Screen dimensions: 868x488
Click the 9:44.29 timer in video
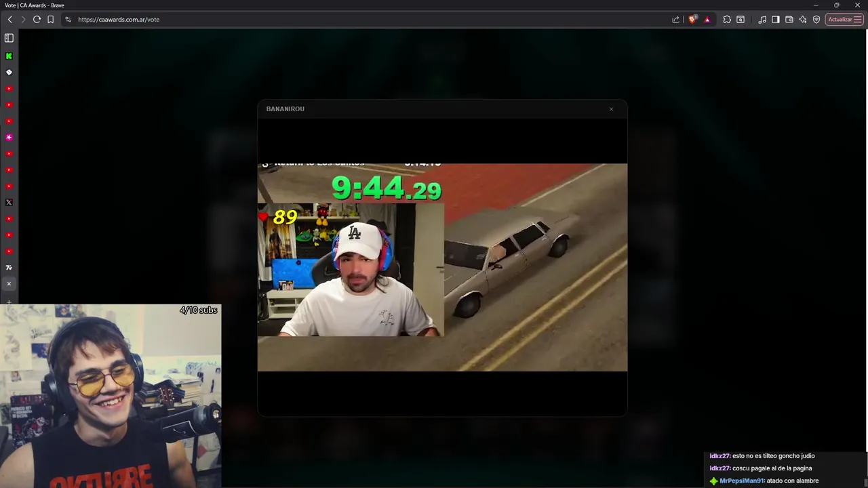387,188
